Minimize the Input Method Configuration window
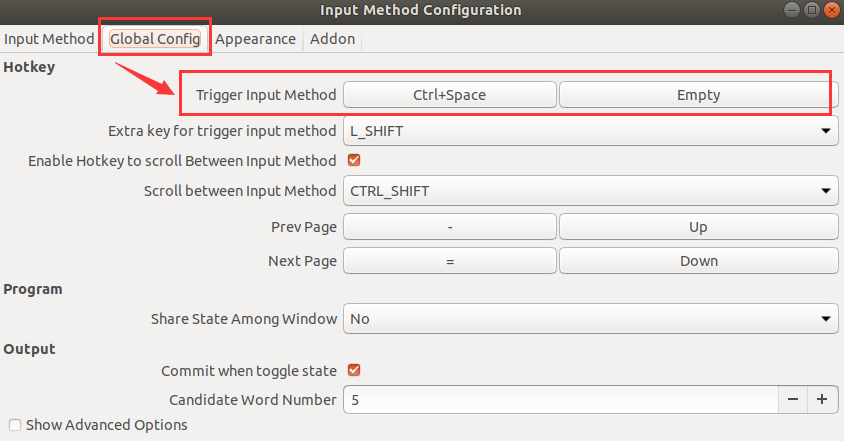 coord(794,10)
